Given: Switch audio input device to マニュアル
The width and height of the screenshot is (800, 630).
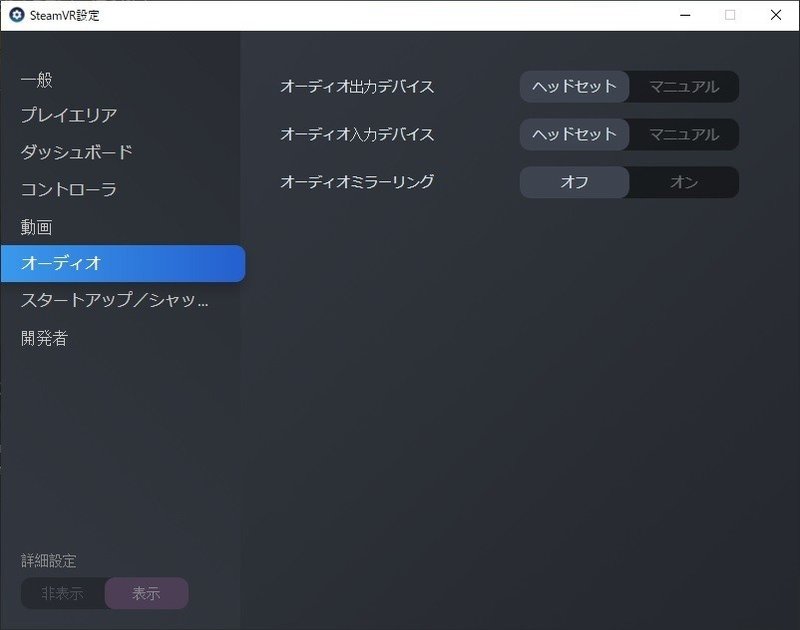Looking at the screenshot, I should (x=684, y=135).
